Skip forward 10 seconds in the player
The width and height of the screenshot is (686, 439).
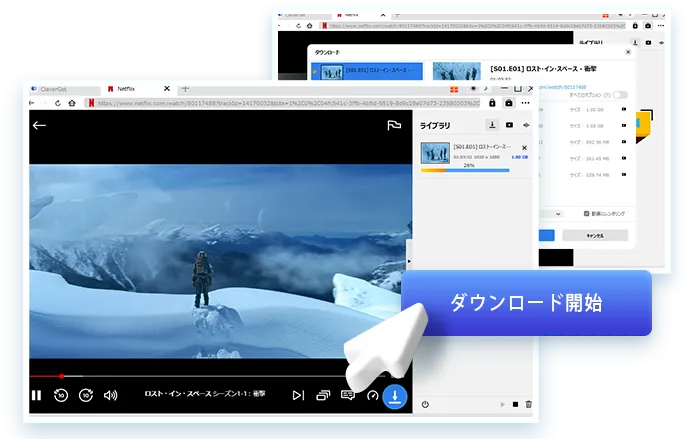tap(86, 395)
